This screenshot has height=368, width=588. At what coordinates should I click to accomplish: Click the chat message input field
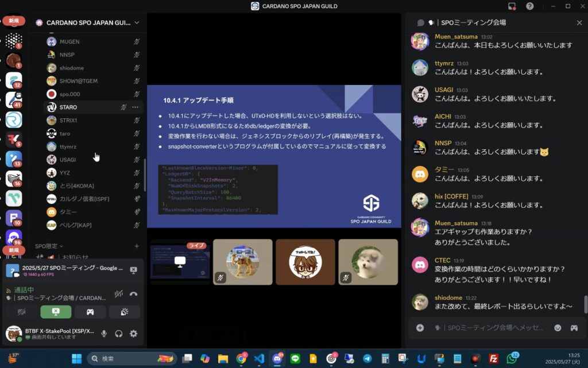pyautogui.click(x=495, y=328)
